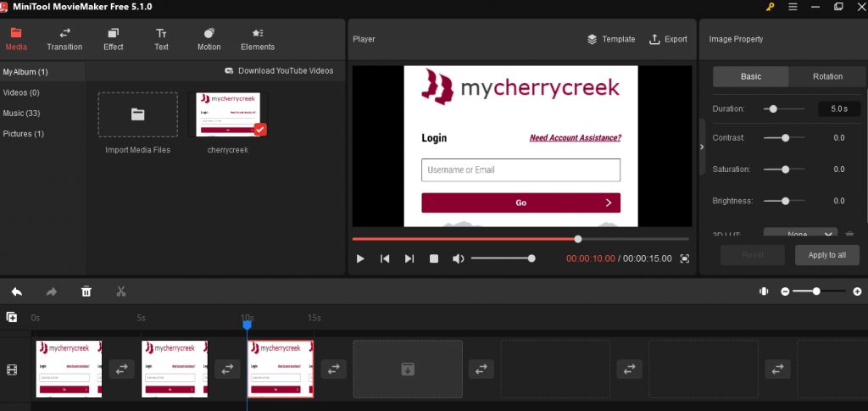Click the Export button
Screen dimensions: 868x411
tap(668, 39)
